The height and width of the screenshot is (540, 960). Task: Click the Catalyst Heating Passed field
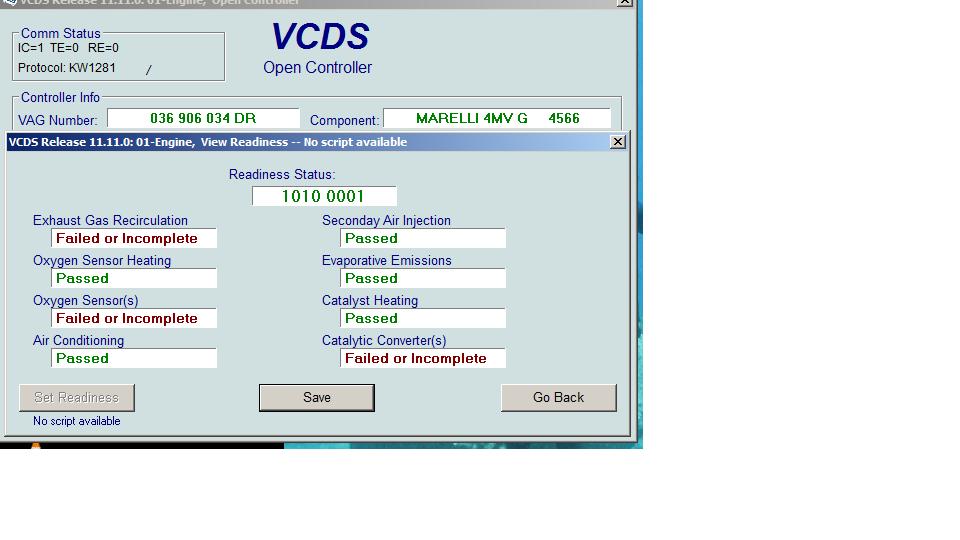coord(422,318)
